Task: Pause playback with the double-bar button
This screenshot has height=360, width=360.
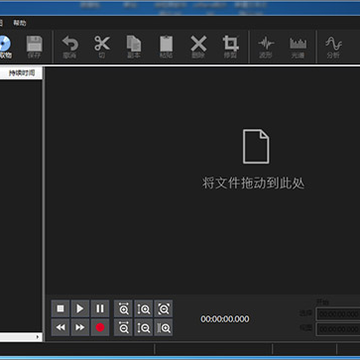Action: pos(100,308)
